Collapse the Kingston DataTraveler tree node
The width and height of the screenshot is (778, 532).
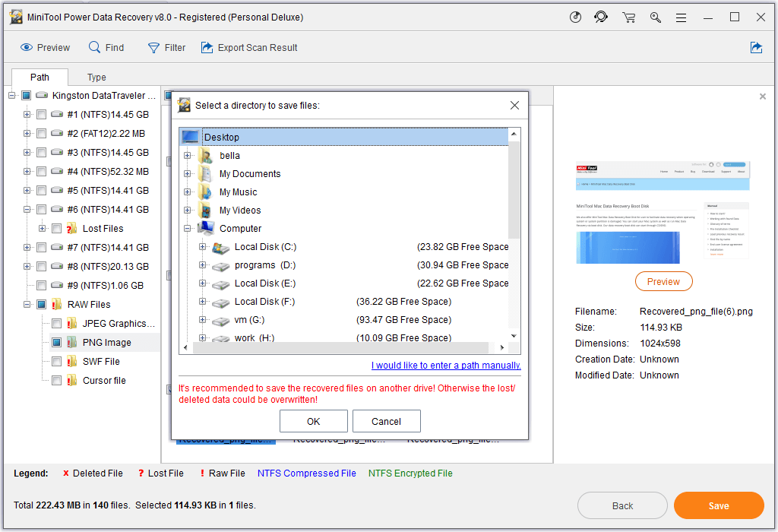(x=12, y=95)
